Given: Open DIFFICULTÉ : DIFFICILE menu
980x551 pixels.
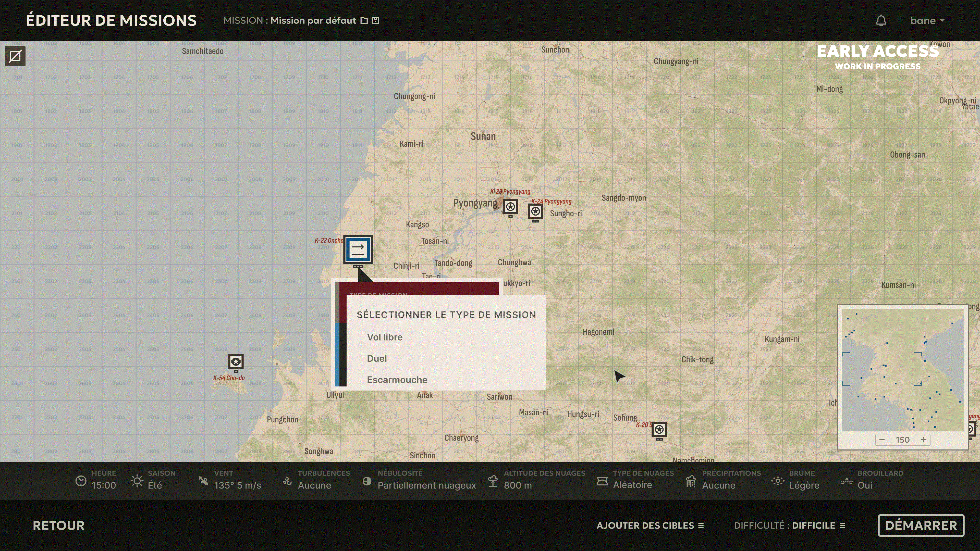Looking at the screenshot, I should pos(790,526).
